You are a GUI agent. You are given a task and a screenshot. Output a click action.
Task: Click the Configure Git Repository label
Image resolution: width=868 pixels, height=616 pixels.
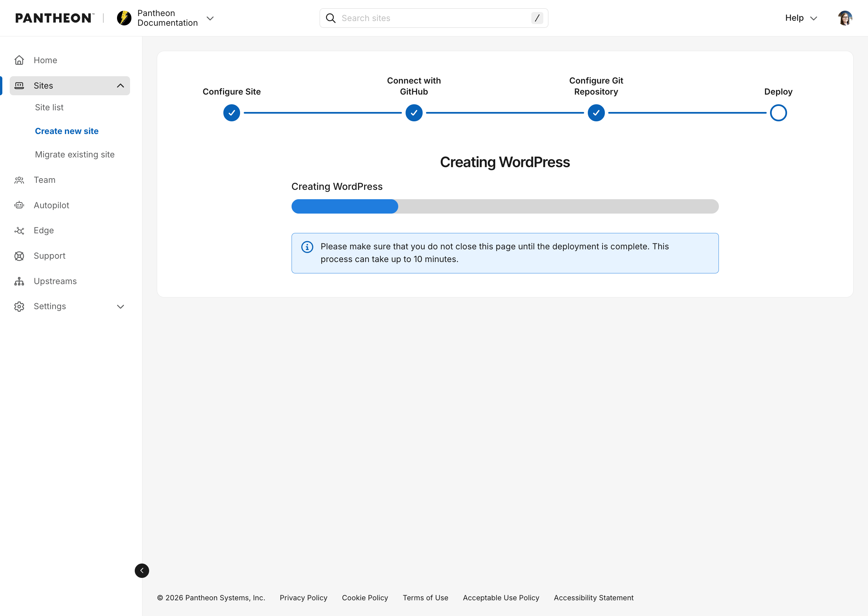596,86
